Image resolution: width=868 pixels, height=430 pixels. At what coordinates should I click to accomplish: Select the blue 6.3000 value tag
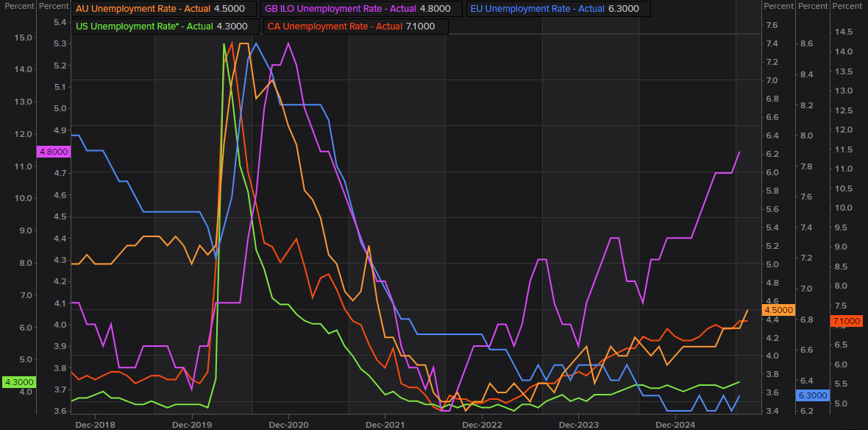click(812, 395)
